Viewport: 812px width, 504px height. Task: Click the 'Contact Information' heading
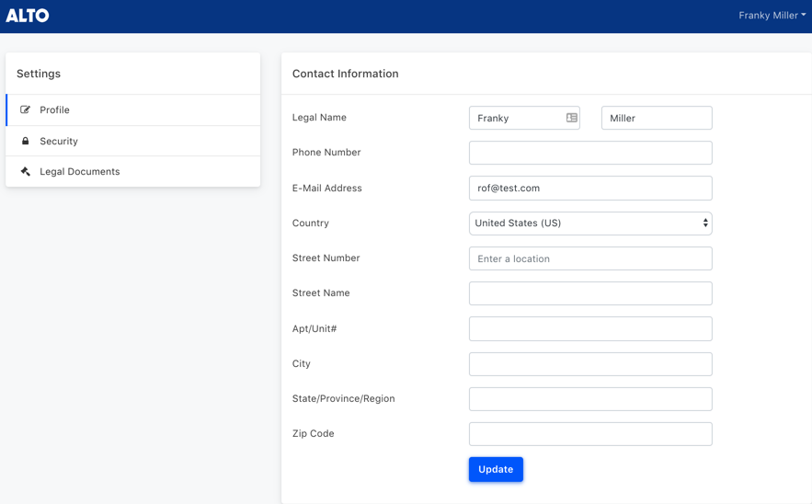pyautogui.click(x=346, y=74)
